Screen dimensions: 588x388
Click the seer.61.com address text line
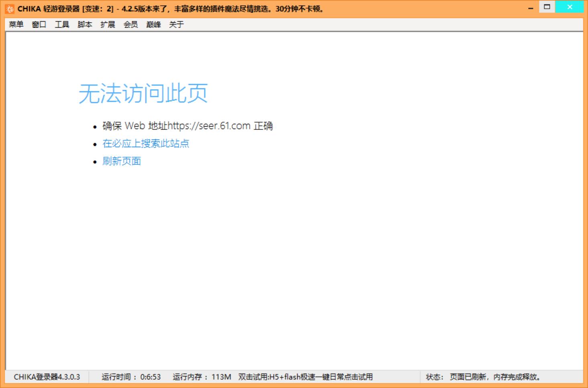(x=188, y=126)
